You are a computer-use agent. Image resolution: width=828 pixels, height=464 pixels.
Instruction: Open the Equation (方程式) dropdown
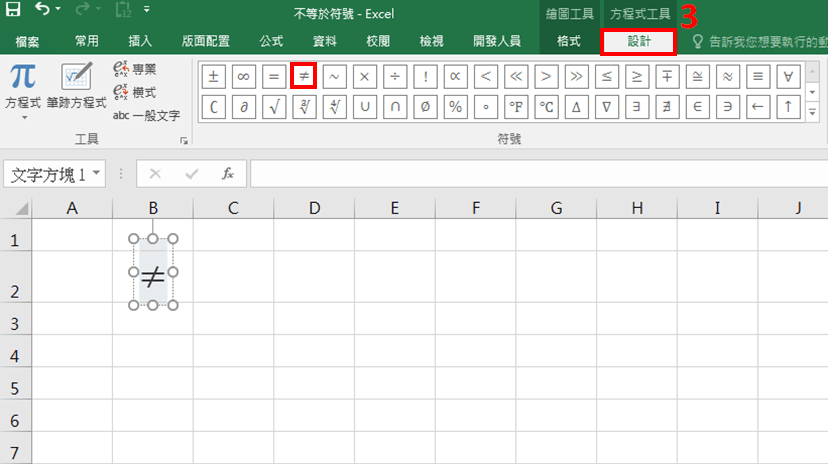(x=22, y=116)
